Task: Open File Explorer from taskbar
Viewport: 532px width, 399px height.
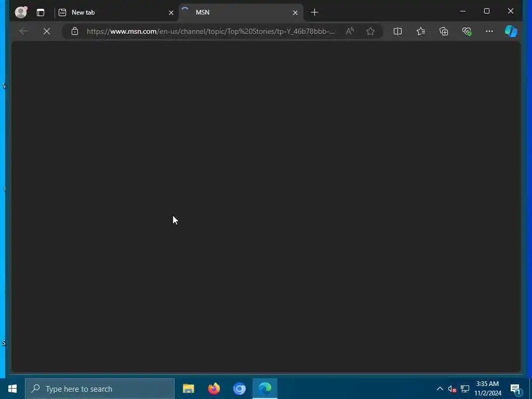Action: 188,389
